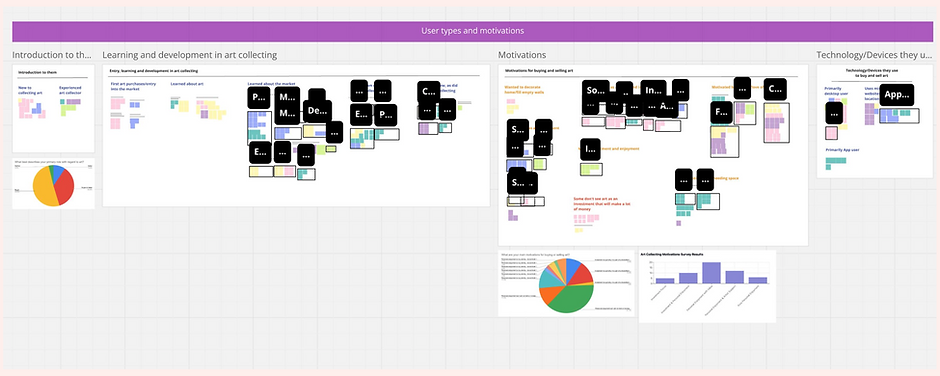This screenshot has width=940, height=376.
Task: Select the 'New to collecting art' heading
Action: point(29,90)
